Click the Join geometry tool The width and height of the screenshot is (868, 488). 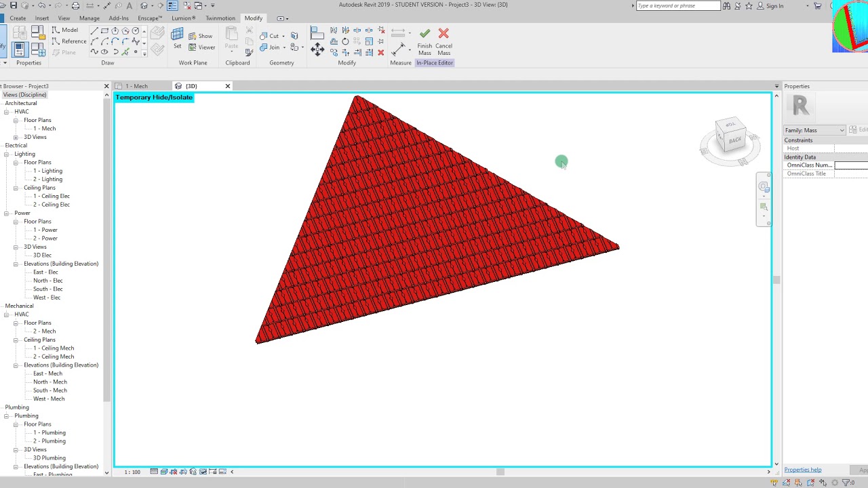pyautogui.click(x=269, y=47)
